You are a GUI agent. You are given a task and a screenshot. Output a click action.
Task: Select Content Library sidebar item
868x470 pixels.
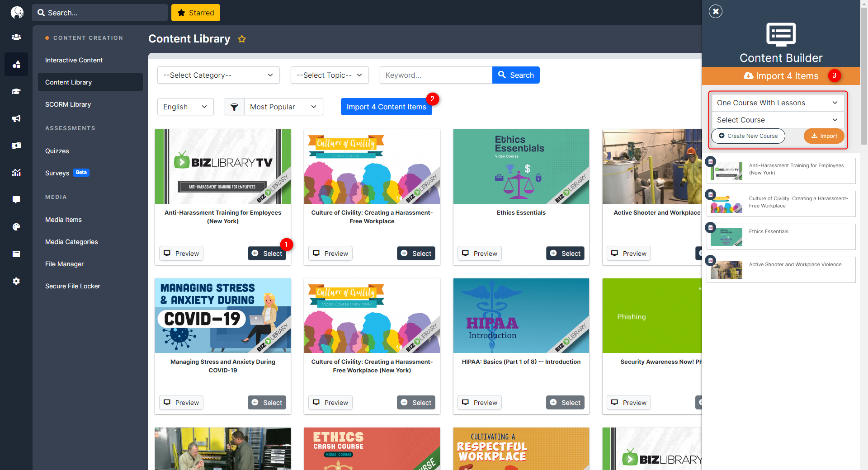click(x=90, y=82)
